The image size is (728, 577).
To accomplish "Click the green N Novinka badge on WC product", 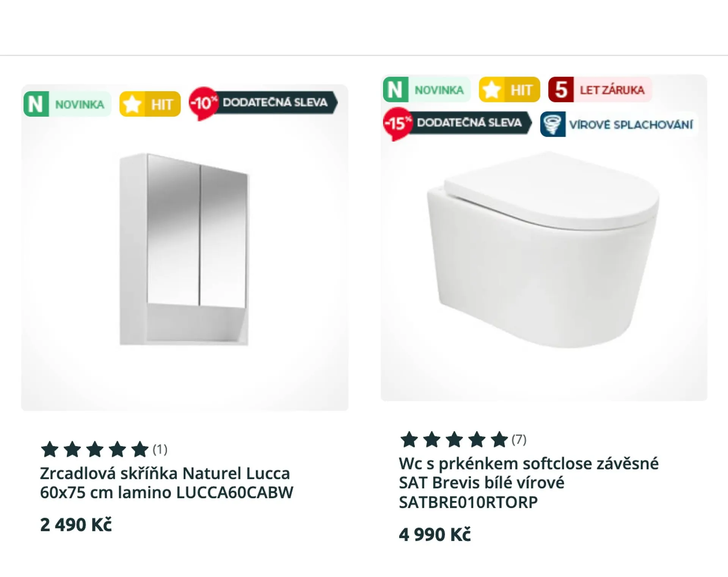I will (426, 90).
